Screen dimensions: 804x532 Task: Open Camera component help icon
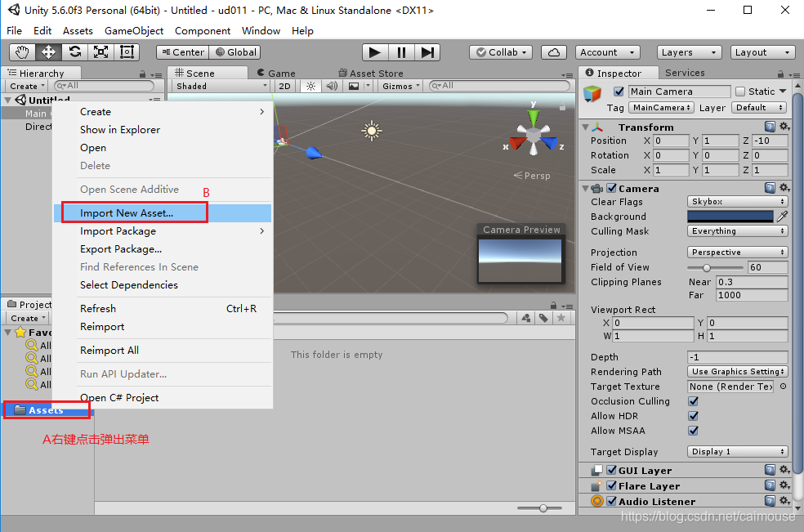point(770,188)
